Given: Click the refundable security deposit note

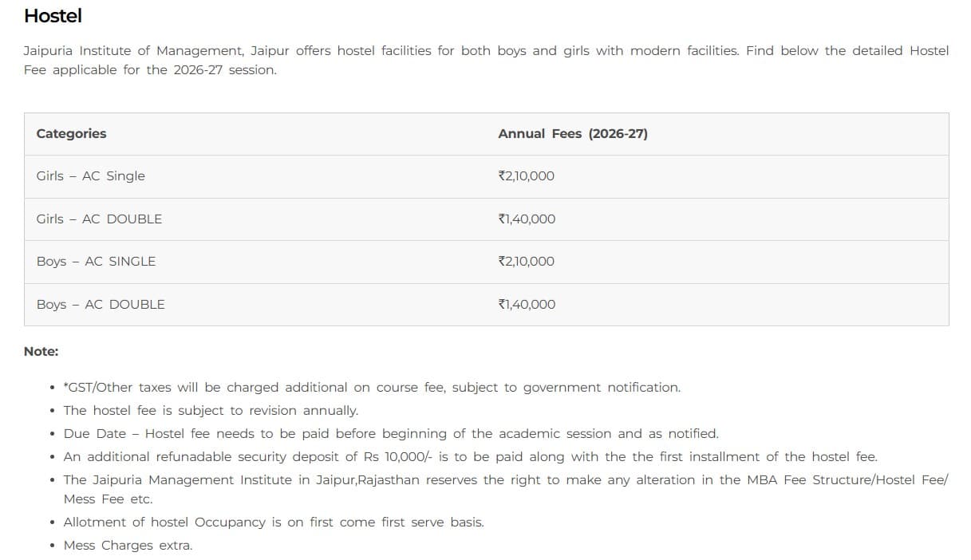Looking at the screenshot, I should tap(470, 457).
